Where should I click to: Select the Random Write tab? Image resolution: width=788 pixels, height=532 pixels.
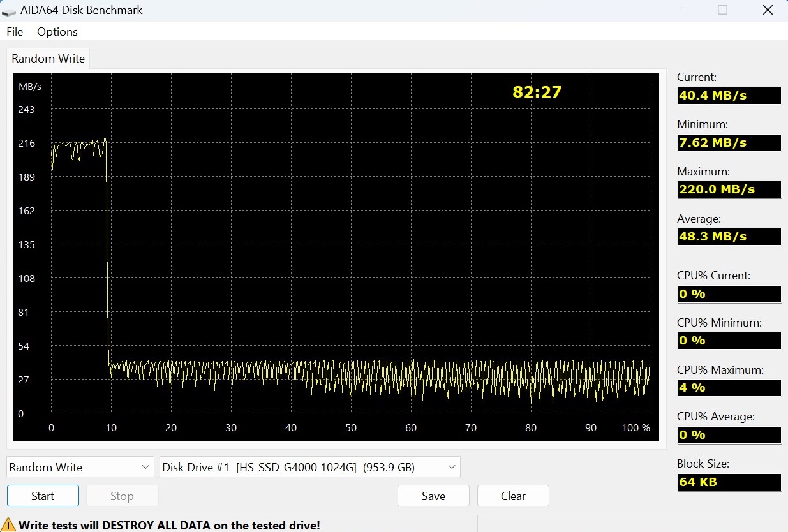point(48,59)
